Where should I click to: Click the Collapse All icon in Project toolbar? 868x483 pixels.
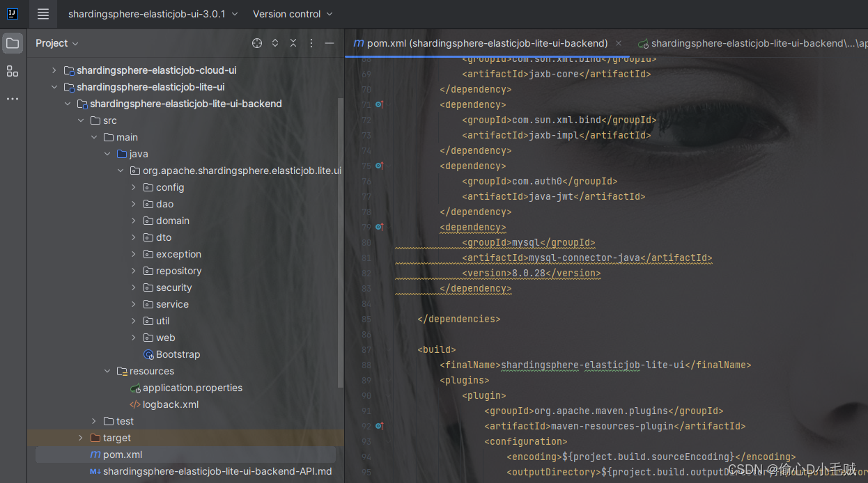293,43
